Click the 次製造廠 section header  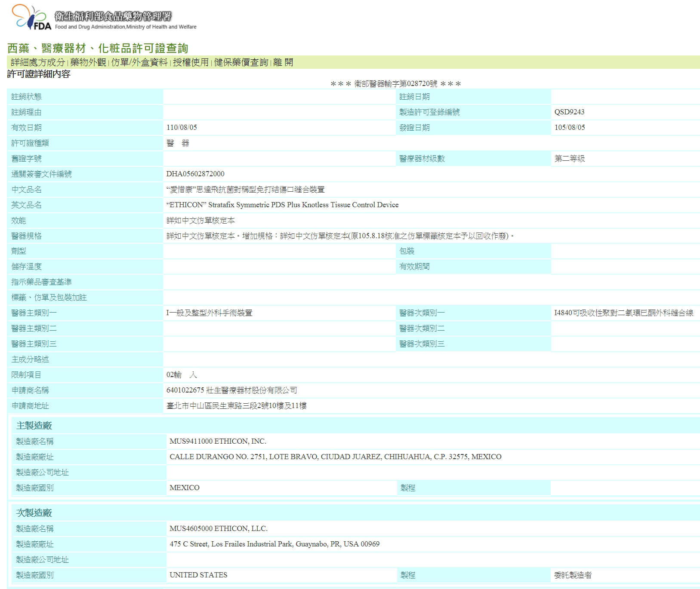(x=34, y=513)
